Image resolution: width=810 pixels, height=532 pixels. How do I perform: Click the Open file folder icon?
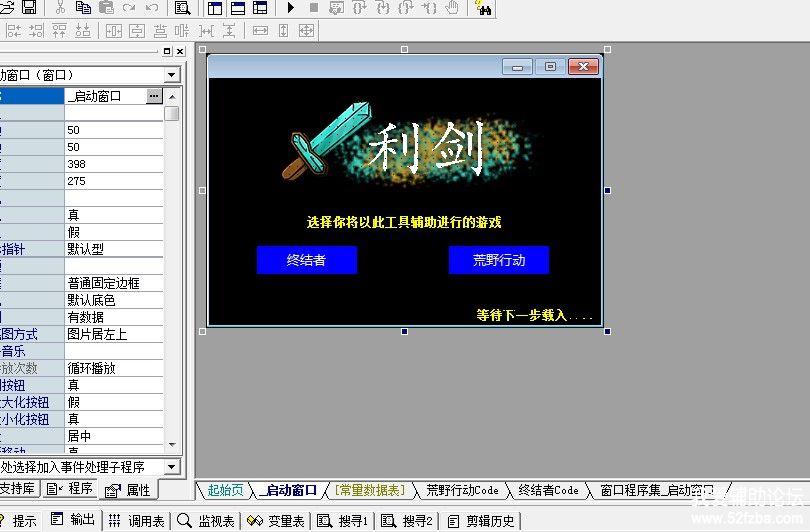click(7, 7)
